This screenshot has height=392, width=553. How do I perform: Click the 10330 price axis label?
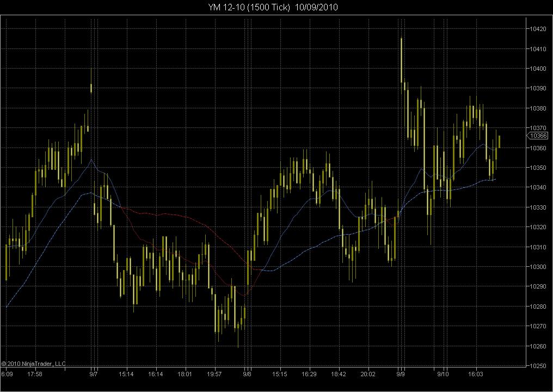coord(538,207)
